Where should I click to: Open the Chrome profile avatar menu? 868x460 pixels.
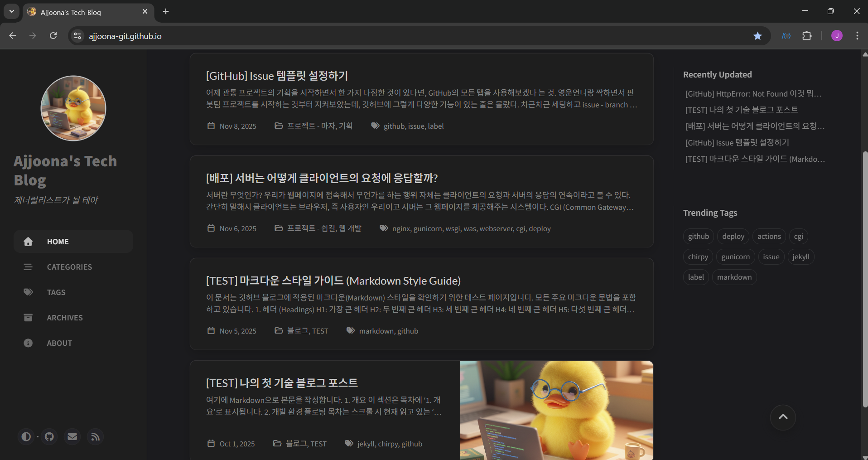pyautogui.click(x=837, y=36)
